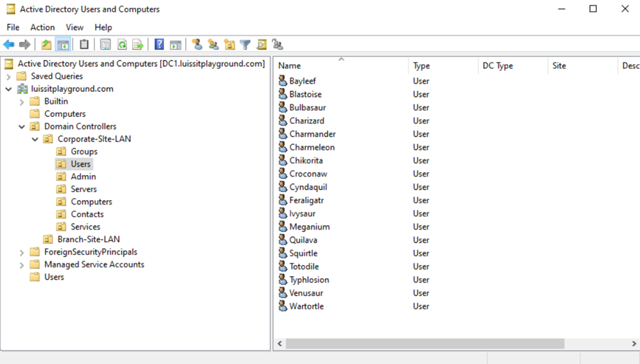The height and width of the screenshot is (364, 640).
Task: Click Add to group toolbar icon
Action: (x=278, y=45)
